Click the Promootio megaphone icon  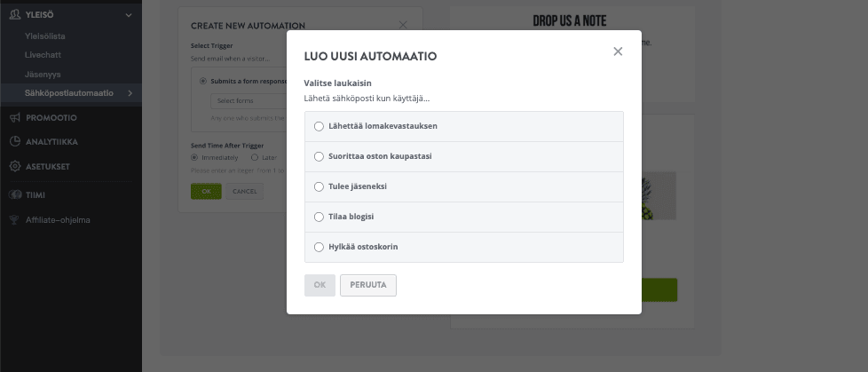coord(15,117)
